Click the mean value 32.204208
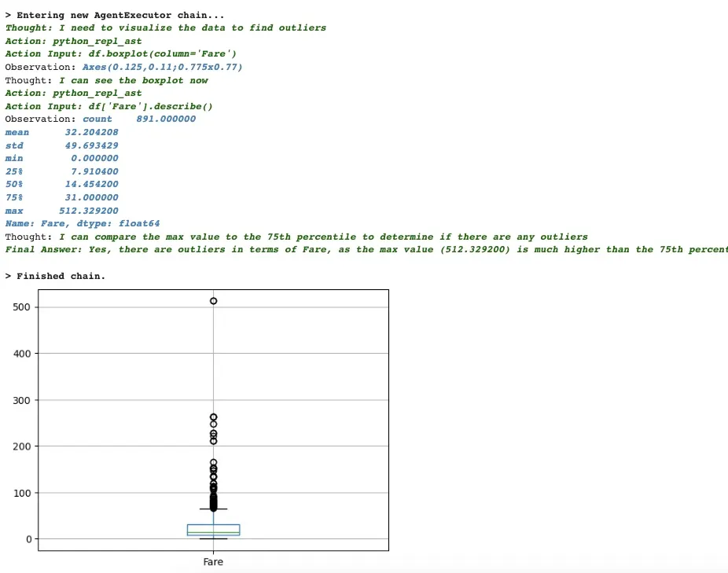This screenshot has height=573, width=728. (91, 132)
